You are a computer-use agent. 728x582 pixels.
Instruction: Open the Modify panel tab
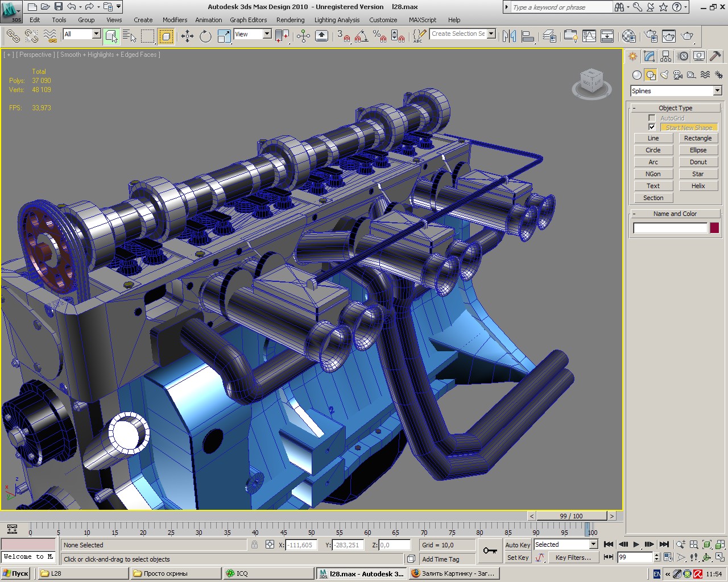click(649, 56)
